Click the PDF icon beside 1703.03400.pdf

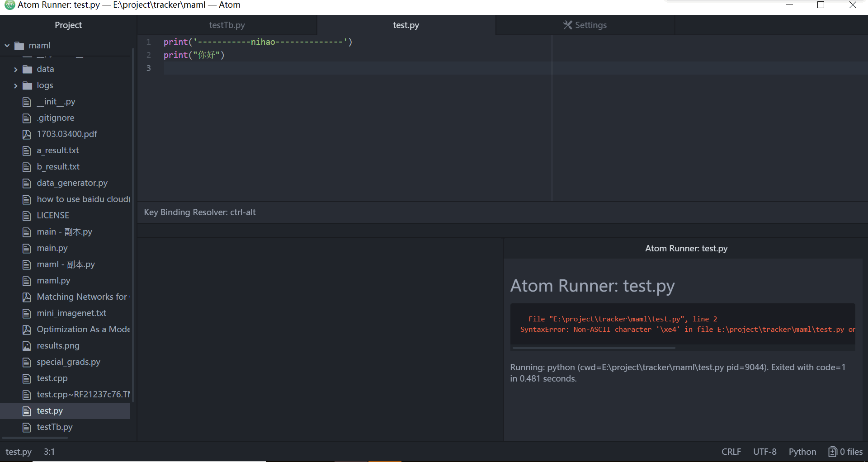[x=27, y=134]
